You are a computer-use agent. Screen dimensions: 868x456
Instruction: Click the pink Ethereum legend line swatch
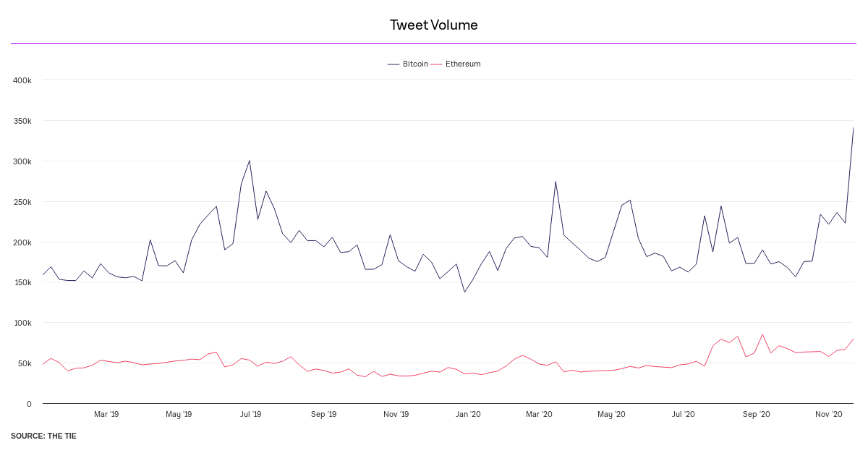(436, 64)
